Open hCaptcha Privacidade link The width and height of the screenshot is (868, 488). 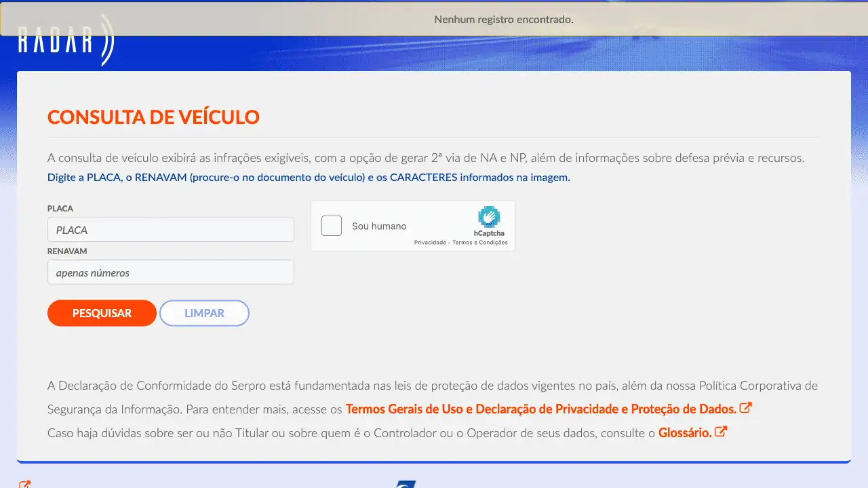[x=430, y=243]
